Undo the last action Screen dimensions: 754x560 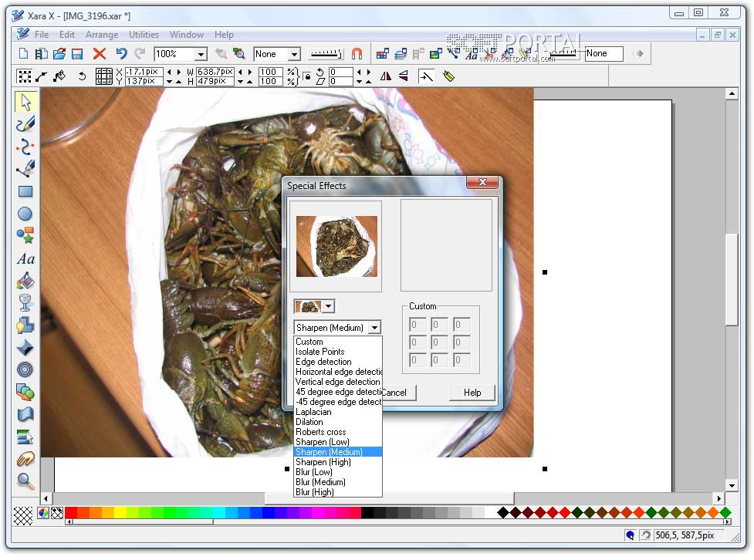point(121,53)
